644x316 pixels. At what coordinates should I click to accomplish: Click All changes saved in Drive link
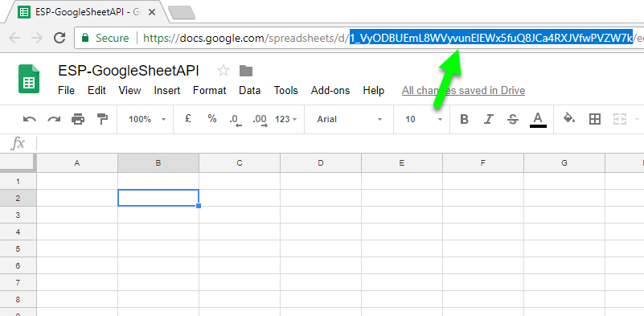click(463, 90)
